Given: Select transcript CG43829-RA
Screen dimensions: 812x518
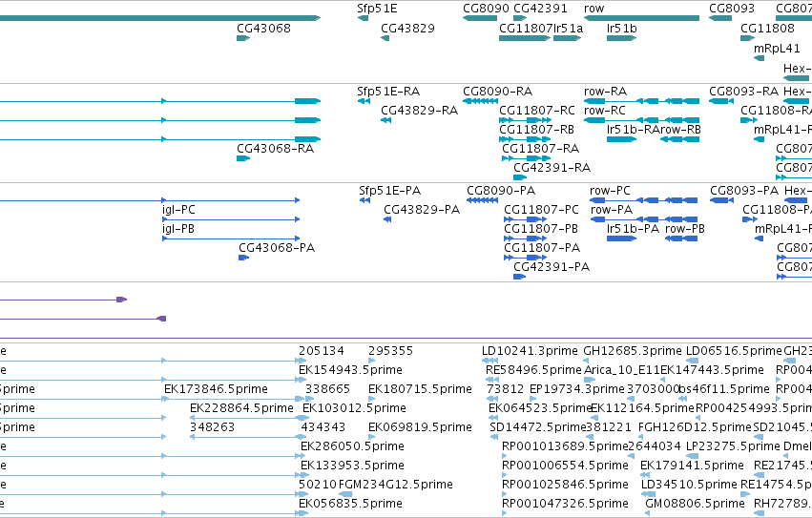Looking at the screenshot, I should 420,111.
